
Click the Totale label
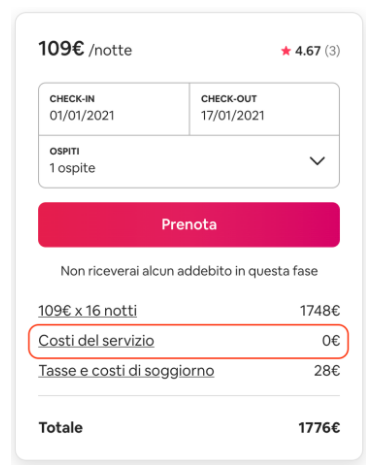point(61,428)
